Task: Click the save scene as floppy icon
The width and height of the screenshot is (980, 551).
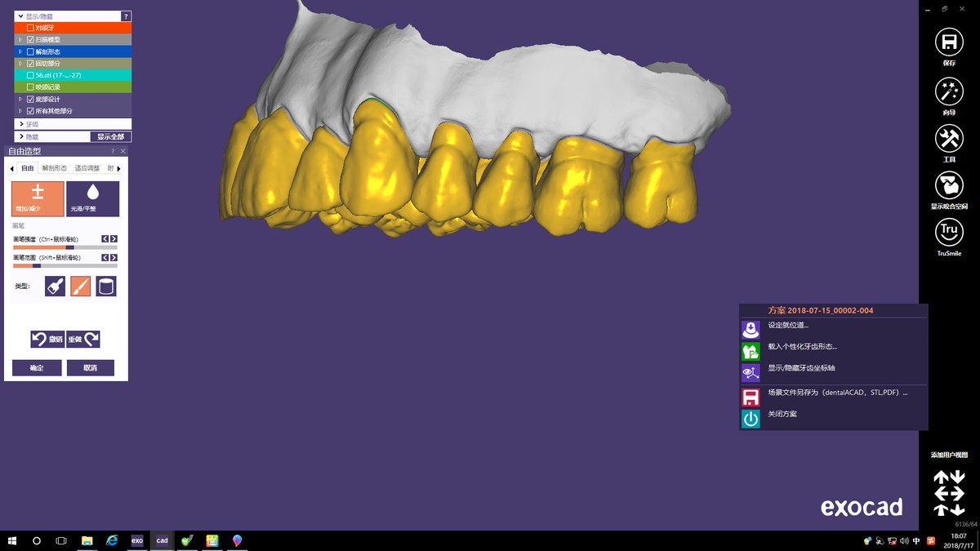Action: click(751, 398)
